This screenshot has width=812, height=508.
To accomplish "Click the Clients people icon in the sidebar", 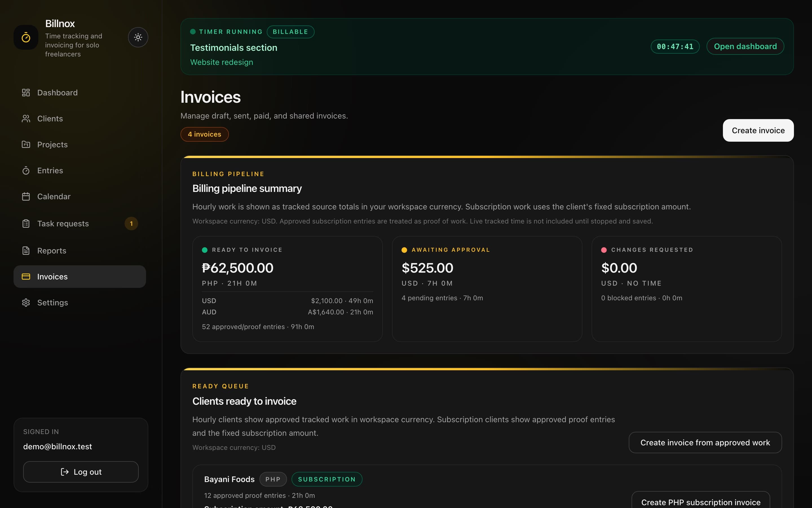I will point(26,119).
